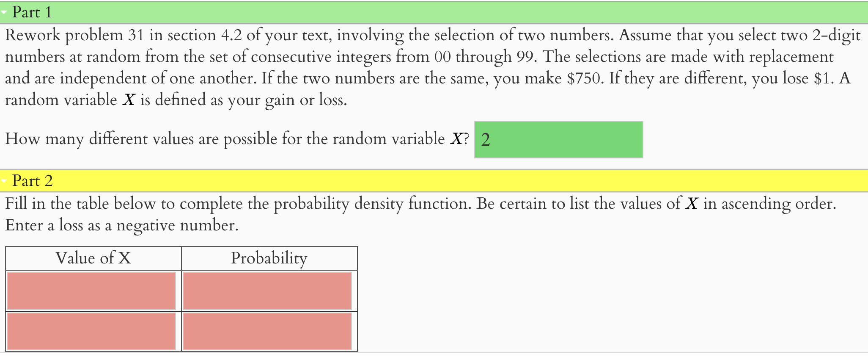Viewport: 868px width, 360px height.
Task: Click the question text about random variable X
Action: [237, 139]
